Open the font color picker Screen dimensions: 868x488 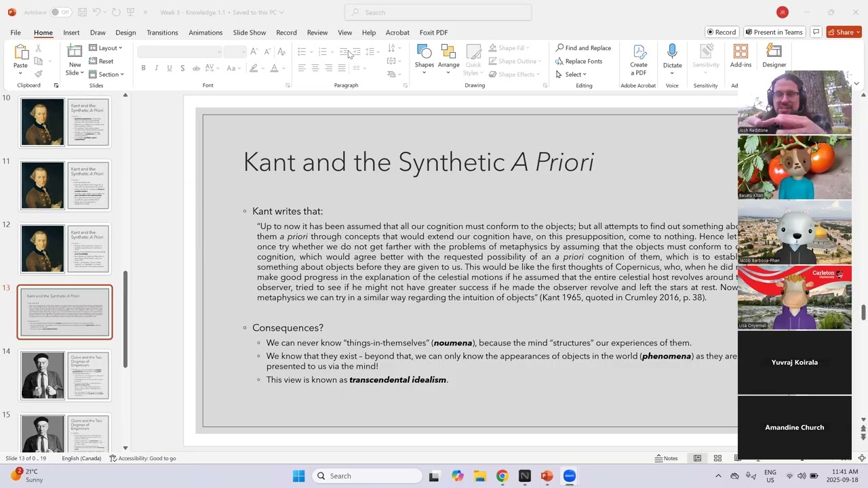click(274, 68)
